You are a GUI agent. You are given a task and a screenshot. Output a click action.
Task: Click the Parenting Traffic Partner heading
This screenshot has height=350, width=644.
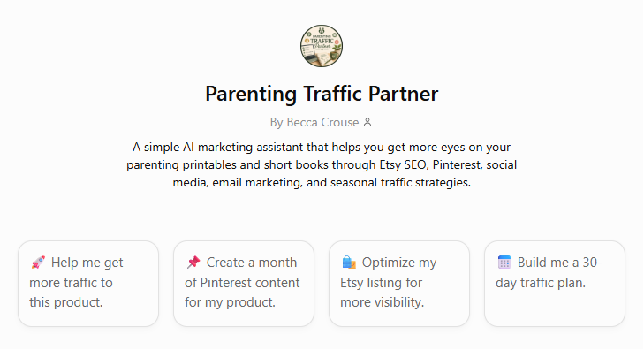point(322,94)
